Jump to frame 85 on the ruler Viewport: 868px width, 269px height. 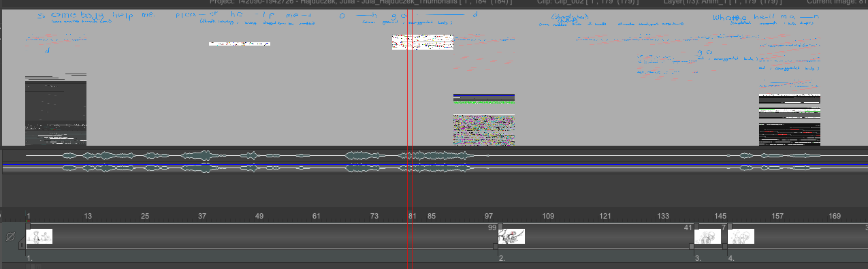click(432, 216)
